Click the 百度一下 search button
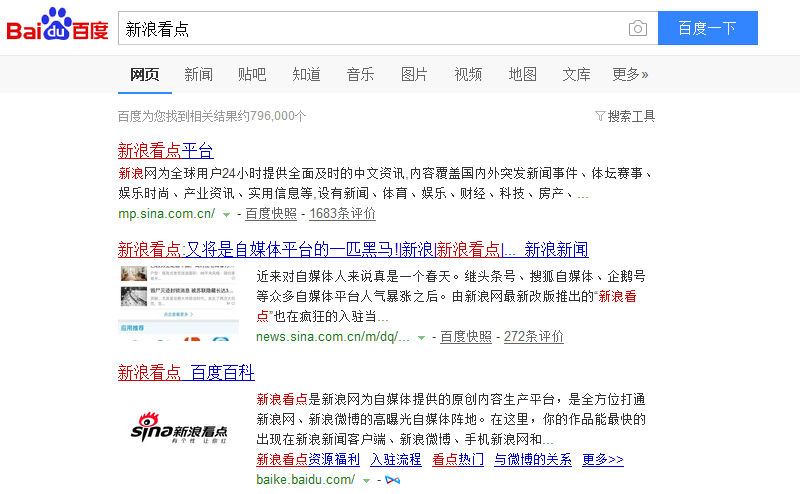The height and width of the screenshot is (494, 800). [x=708, y=28]
